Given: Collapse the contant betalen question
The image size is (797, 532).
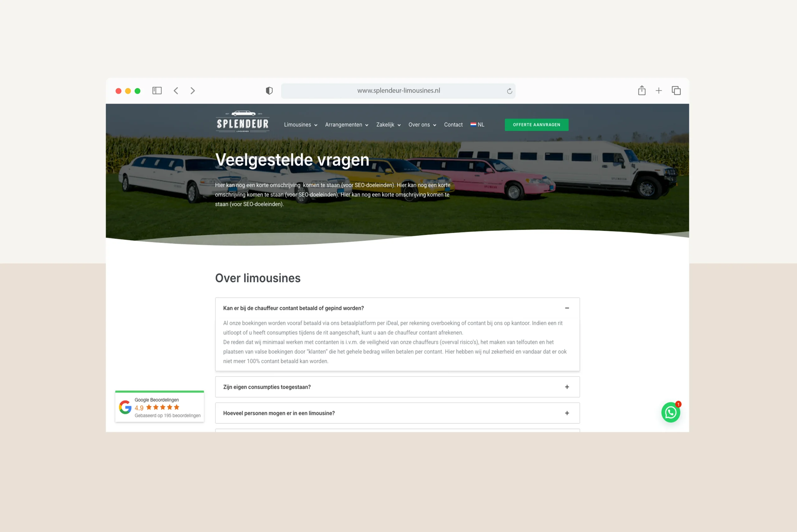Looking at the screenshot, I should click(x=567, y=308).
